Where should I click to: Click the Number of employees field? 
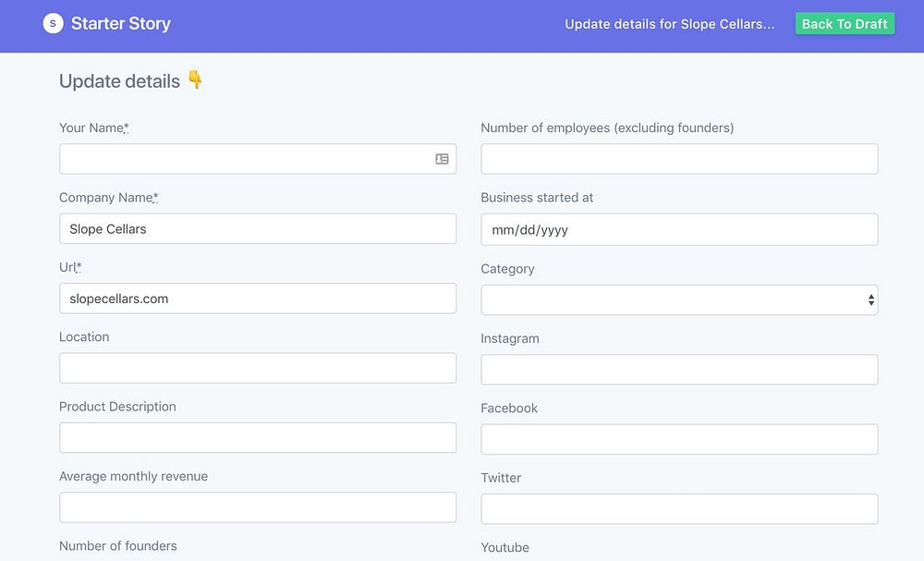pos(679,159)
